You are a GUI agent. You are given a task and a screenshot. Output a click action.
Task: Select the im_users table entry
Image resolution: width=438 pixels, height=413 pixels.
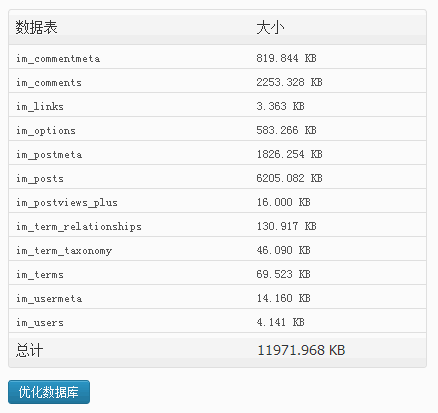pyautogui.click(x=40, y=323)
